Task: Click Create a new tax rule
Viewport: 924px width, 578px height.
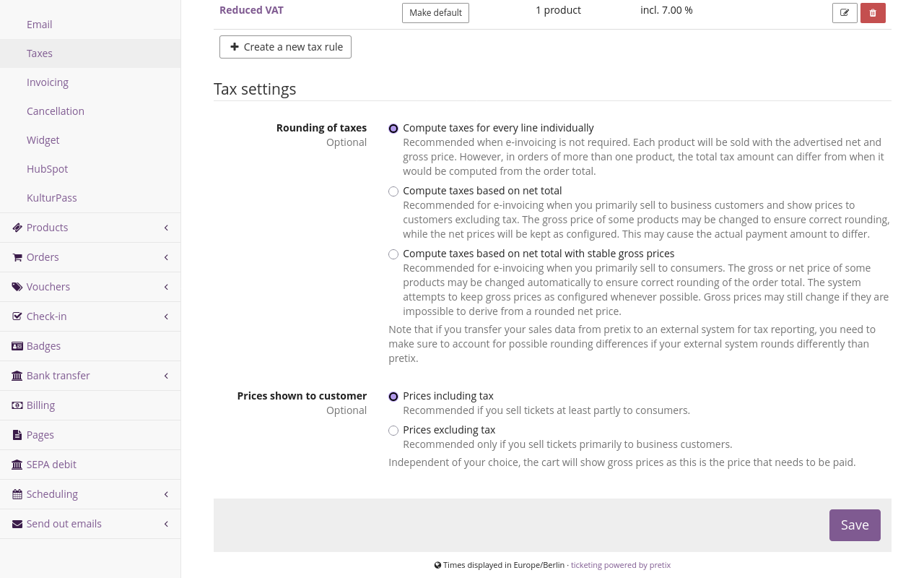Action: pos(285,47)
